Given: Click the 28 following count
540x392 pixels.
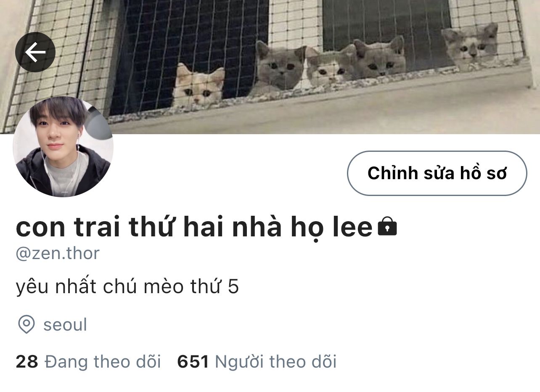Looking at the screenshot, I should tap(27, 361).
